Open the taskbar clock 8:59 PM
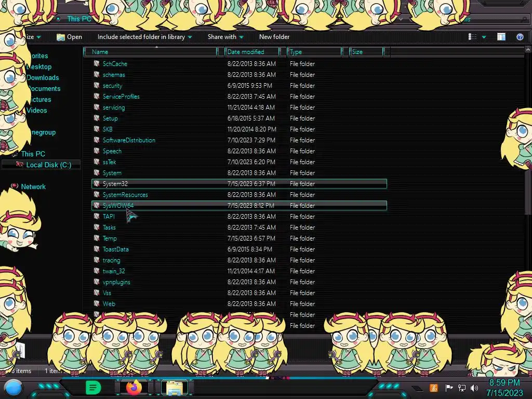The image size is (532, 399). pyautogui.click(x=504, y=382)
